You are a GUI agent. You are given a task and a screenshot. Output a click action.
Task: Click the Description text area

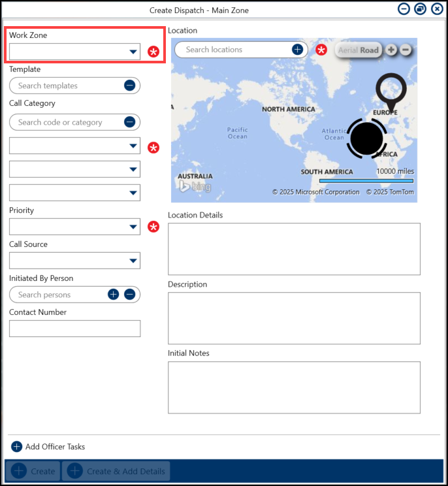pos(294,318)
